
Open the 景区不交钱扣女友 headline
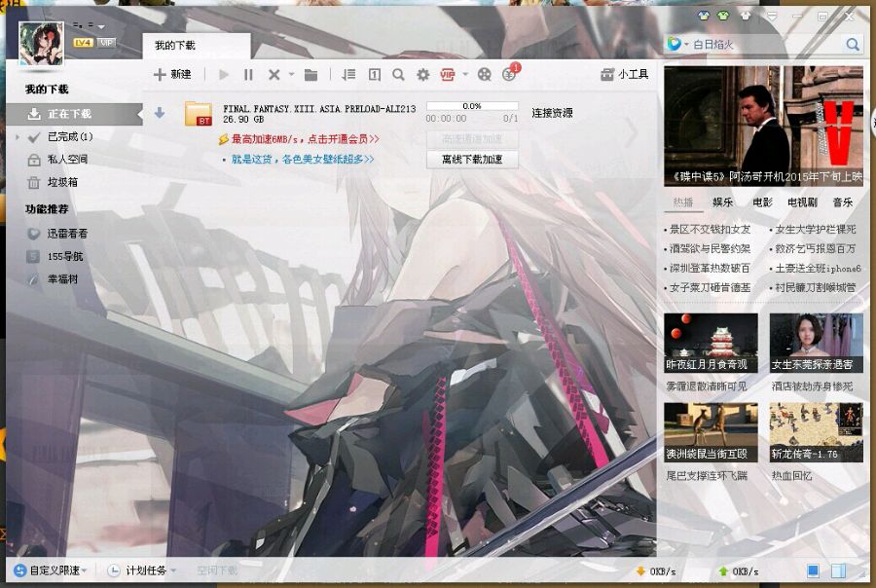711,229
